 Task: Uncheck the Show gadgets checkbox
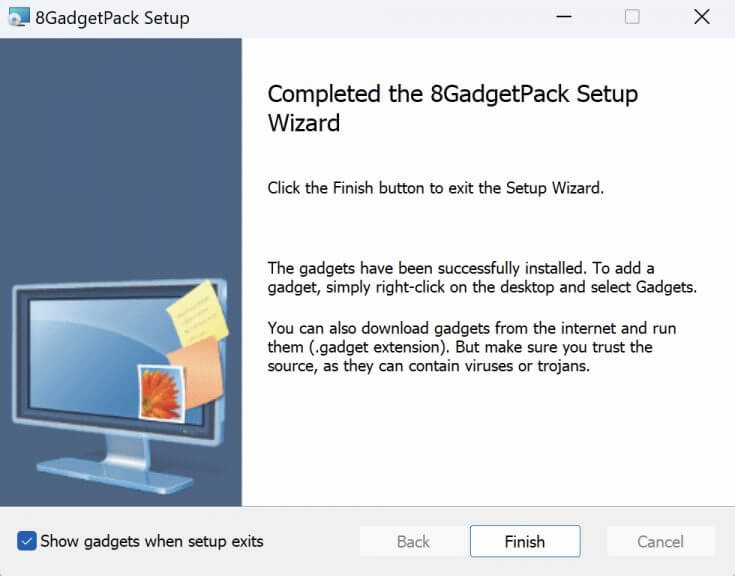pyautogui.click(x=27, y=541)
